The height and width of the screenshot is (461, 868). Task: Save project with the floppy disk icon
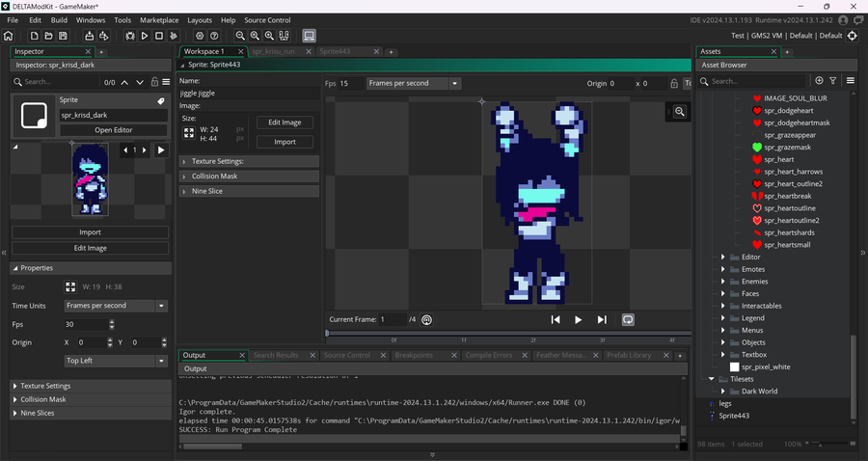[63, 36]
